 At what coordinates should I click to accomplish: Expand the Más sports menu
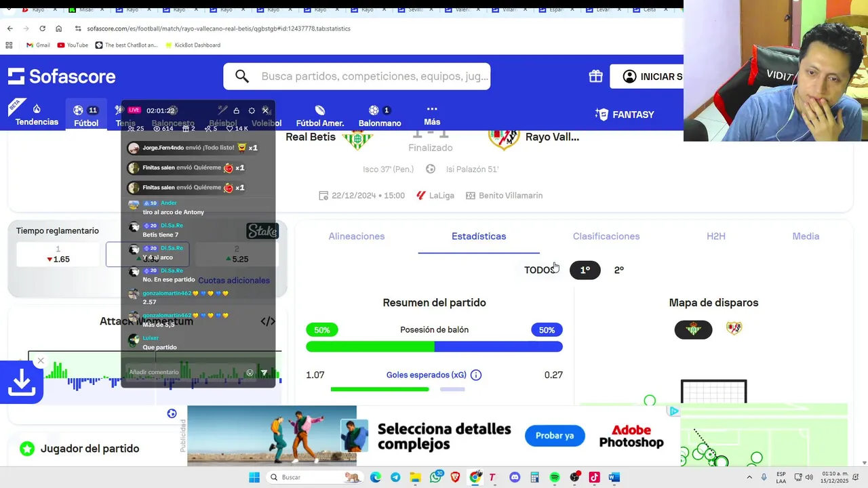tap(432, 116)
